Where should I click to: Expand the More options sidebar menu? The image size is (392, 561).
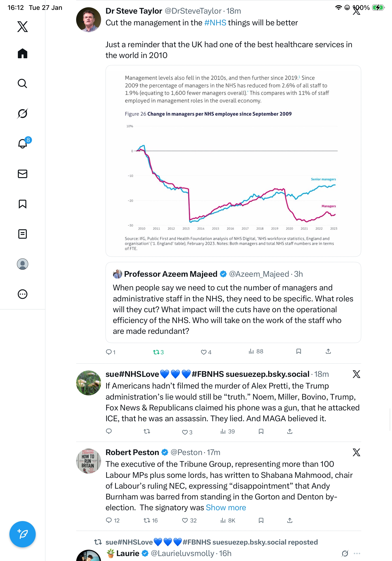point(23,294)
